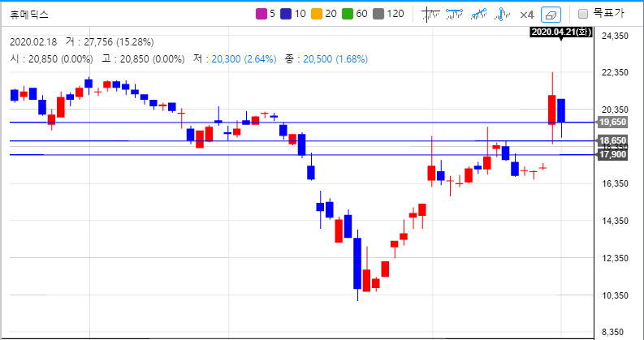Image resolution: width=644 pixels, height=340 pixels.
Task: Enable the 목표가 checkbox
Action: [583, 14]
